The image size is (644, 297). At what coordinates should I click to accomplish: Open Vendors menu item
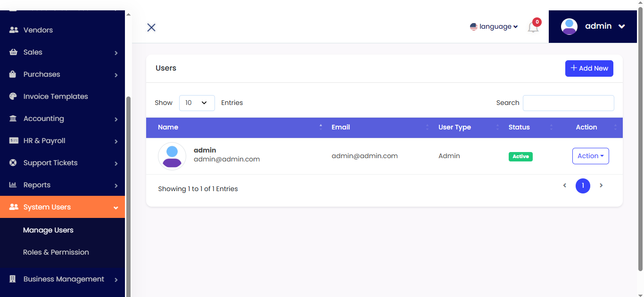coord(62,30)
